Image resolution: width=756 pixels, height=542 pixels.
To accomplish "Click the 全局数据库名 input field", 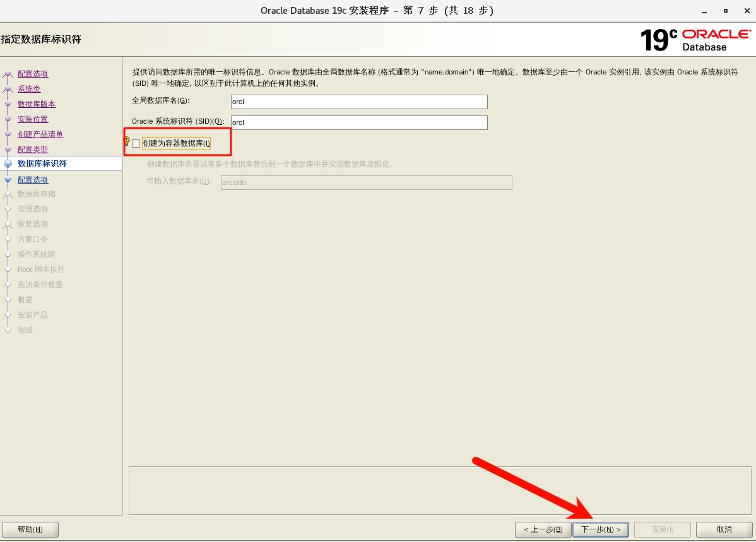I will [359, 102].
